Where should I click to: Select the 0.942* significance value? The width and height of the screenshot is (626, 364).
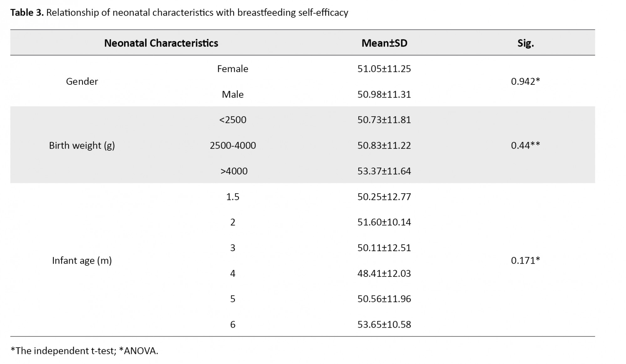[x=525, y=81]
